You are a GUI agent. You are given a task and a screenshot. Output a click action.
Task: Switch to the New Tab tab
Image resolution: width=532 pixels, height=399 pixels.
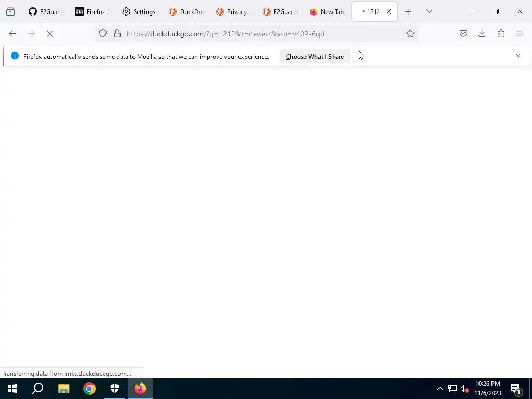click(326, 11)
